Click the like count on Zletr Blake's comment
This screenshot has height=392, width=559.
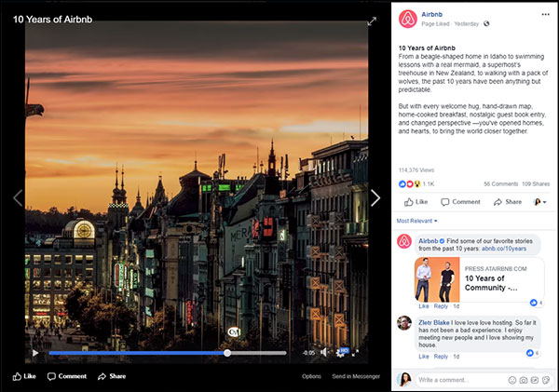(533, 353)
